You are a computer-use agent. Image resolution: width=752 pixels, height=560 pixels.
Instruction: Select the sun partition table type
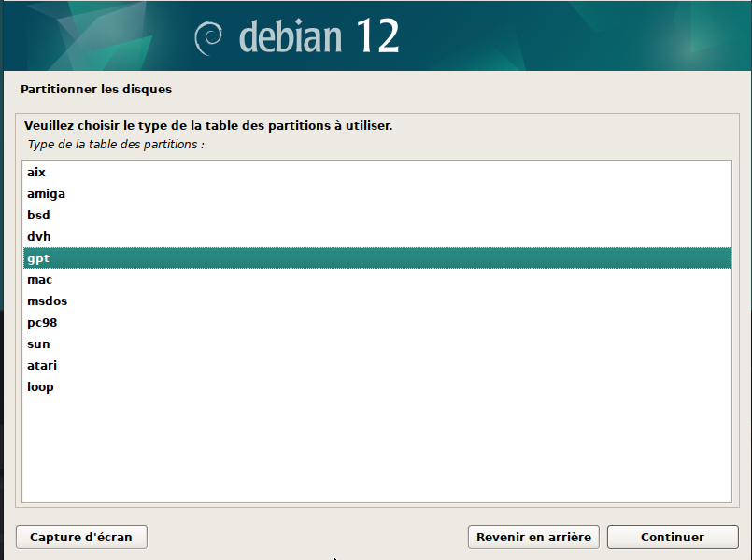pos(377,344)
